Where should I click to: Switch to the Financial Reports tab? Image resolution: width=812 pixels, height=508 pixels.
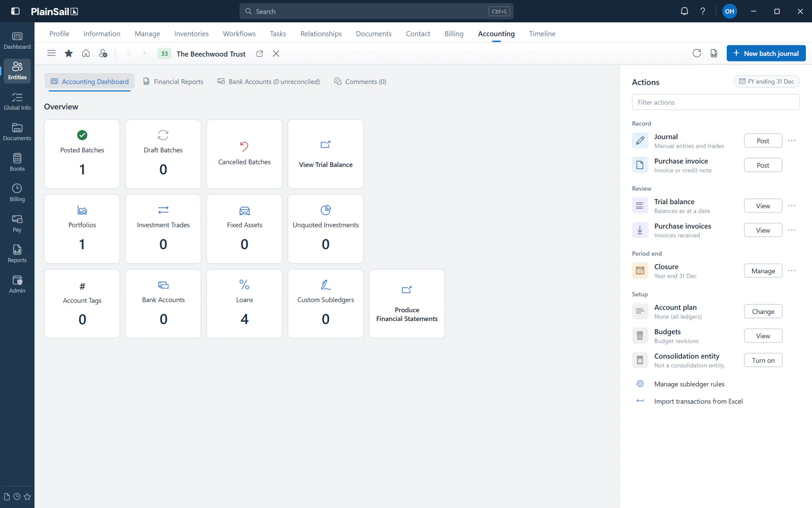[173, 81]
